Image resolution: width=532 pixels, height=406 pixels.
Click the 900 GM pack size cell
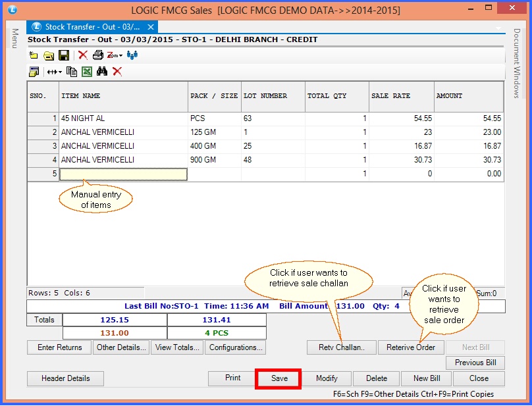pyautogui.click(x=215, y=160)
